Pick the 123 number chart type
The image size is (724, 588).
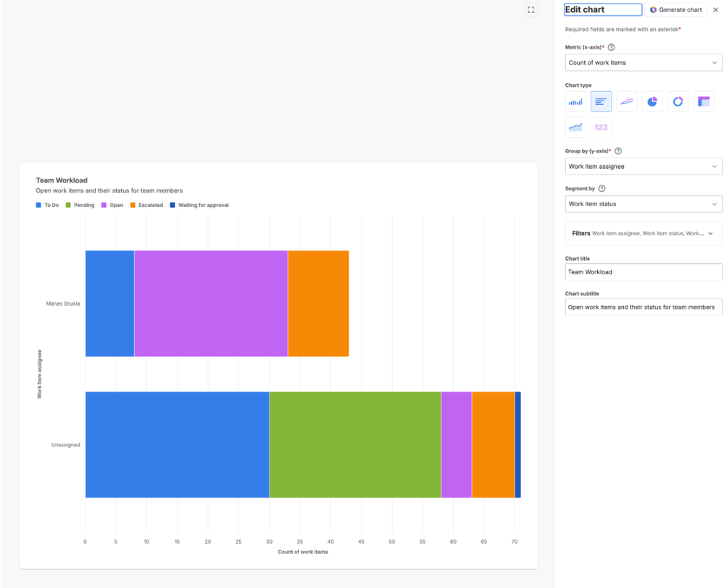click(601, 127)
